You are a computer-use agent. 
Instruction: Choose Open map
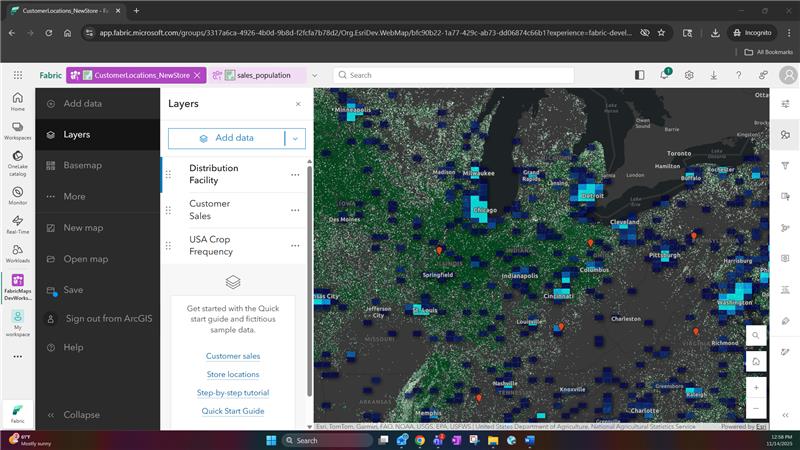97,259
